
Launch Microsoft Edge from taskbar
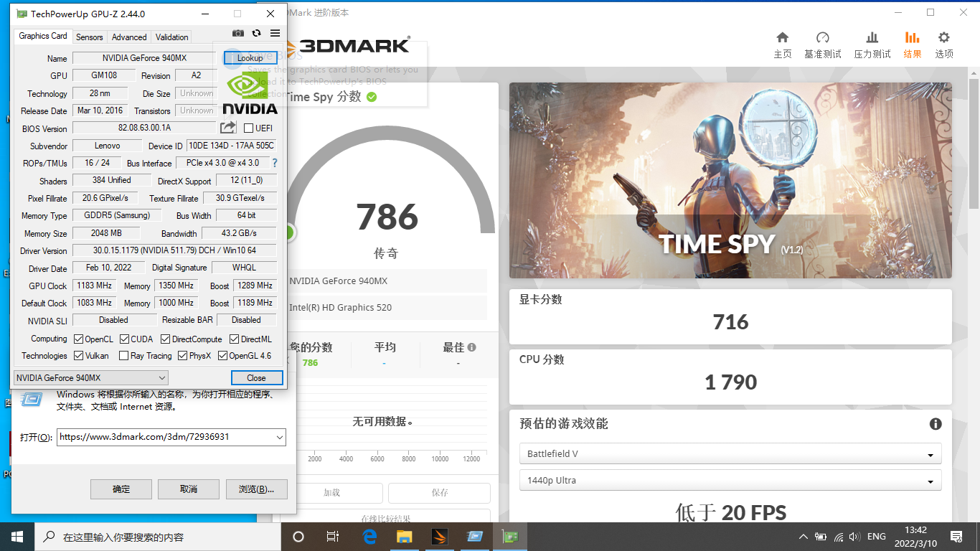point(370,536)
